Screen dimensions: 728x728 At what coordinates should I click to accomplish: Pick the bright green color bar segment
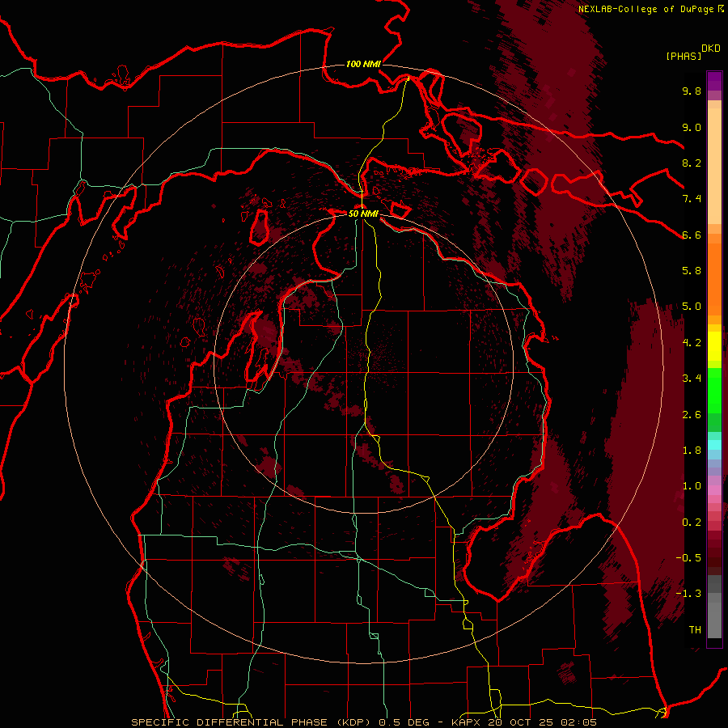coord(714,389)
